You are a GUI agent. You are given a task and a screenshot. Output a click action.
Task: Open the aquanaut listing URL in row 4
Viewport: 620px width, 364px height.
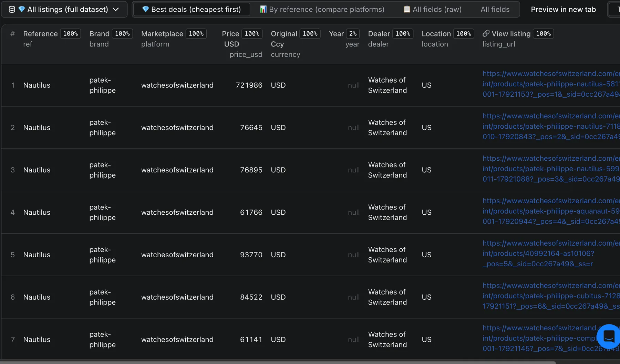pyautogui.click(x=551, y=211)
